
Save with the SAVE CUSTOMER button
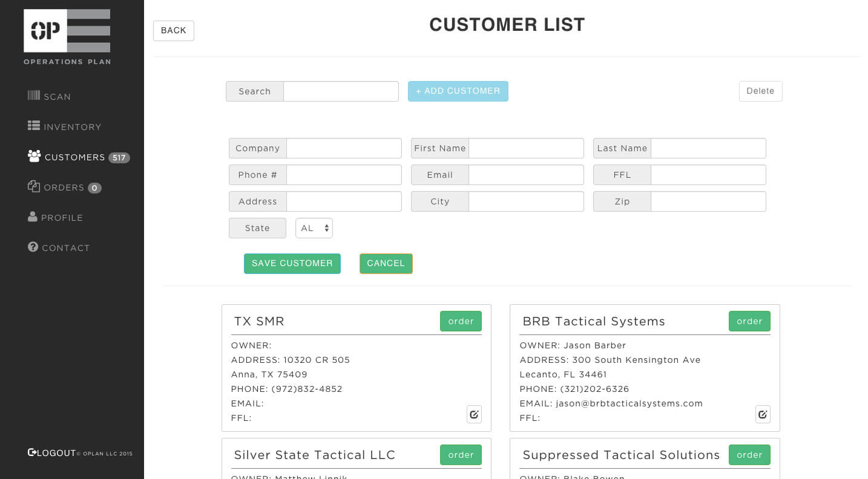coord(292,264)
